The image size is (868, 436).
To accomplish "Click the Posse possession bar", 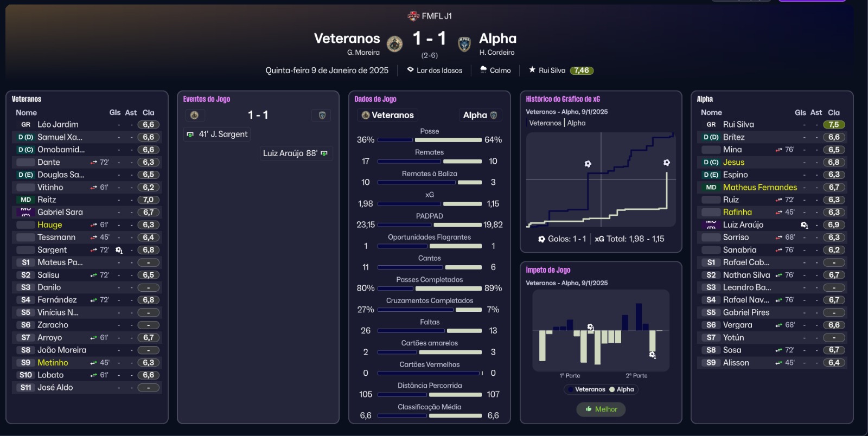I will (430, 140).
